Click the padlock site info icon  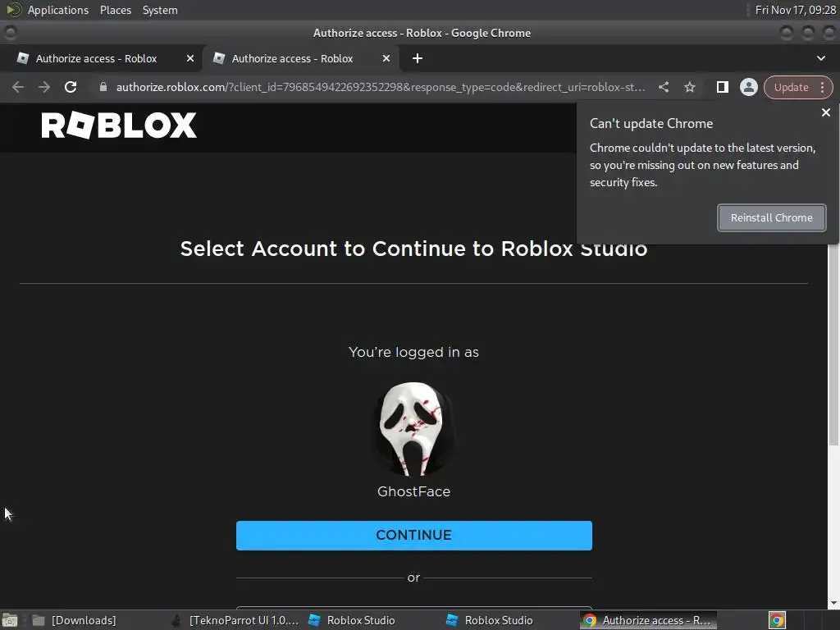[x=103, y=87]
